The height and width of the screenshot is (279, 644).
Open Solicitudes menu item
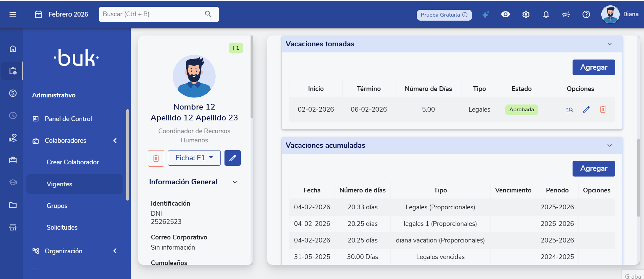62,227
